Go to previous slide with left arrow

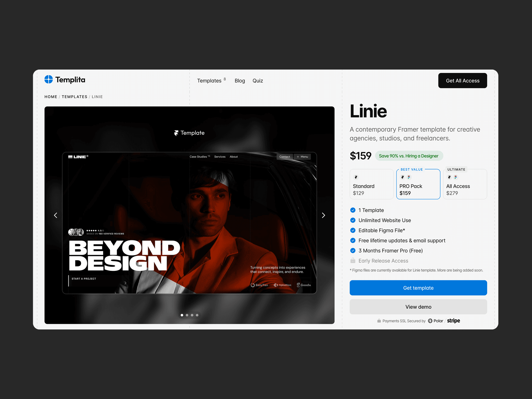(56, 215)
